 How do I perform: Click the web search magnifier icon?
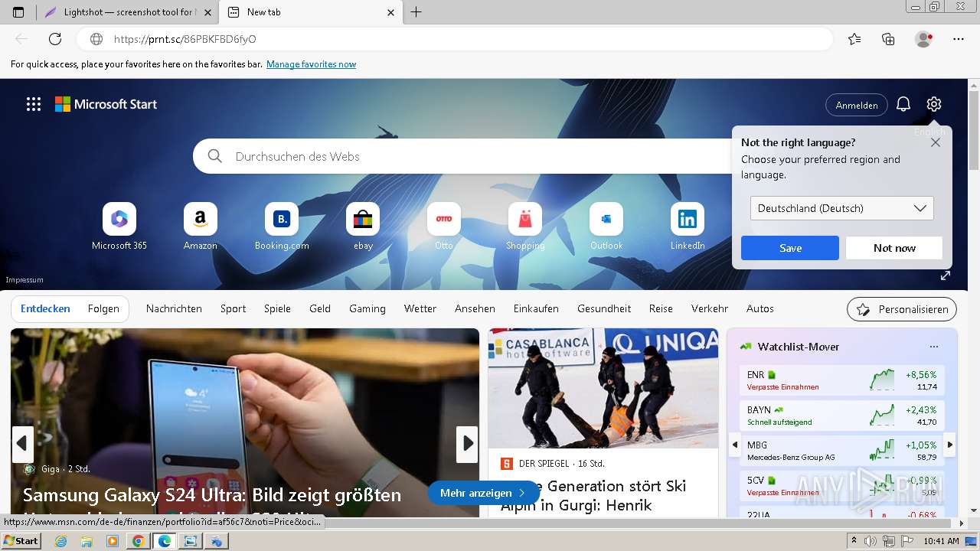click(215, 156)
